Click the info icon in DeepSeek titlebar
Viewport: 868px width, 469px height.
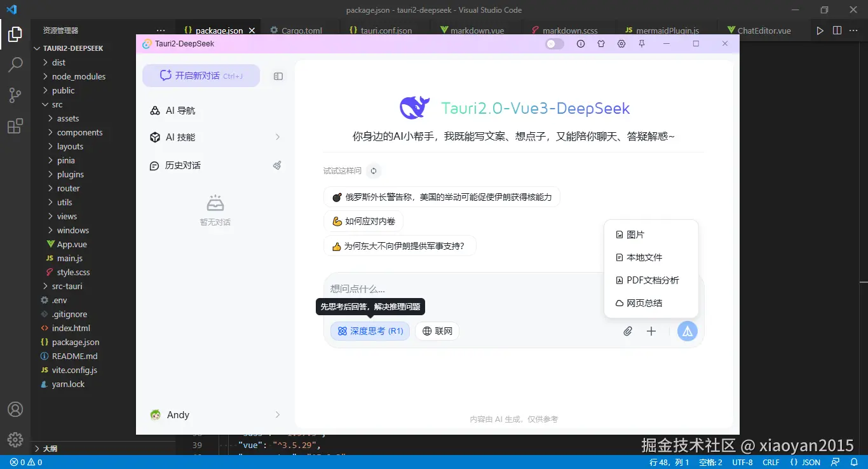click(580, 43)
